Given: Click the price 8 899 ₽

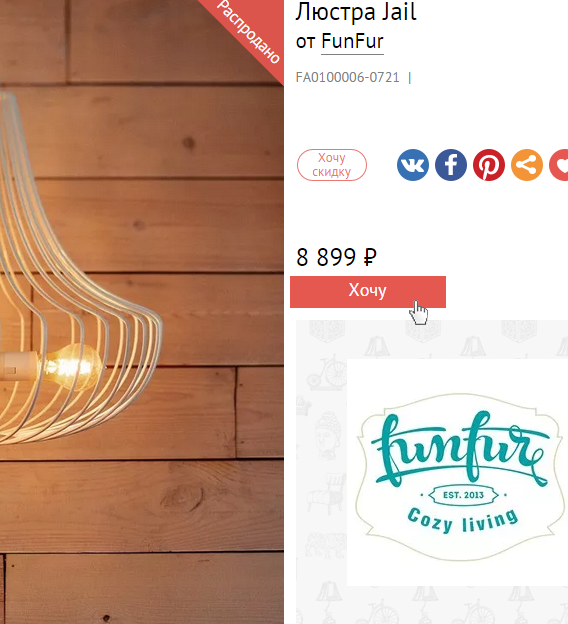Looking at the screenshot, I should 336,257.
